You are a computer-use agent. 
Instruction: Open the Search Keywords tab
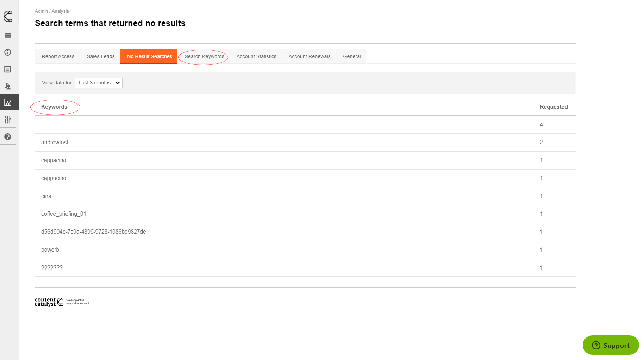204,56
